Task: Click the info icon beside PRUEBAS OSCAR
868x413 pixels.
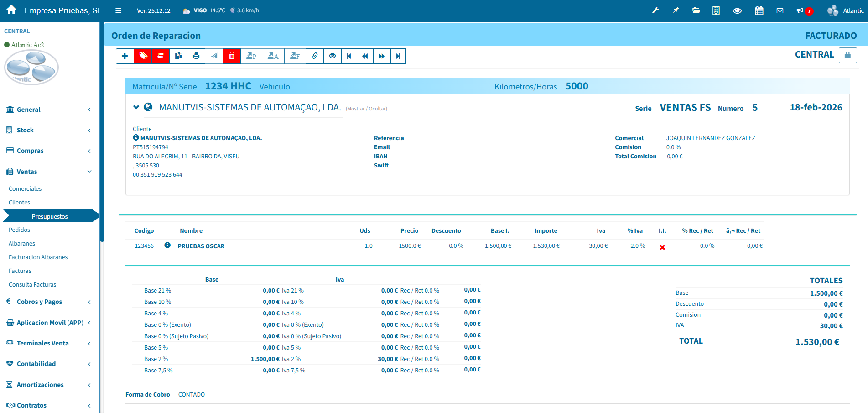Action: pos(167,246)
